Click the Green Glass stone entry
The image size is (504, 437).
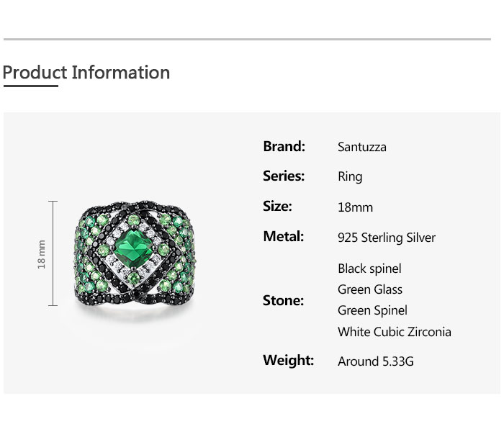[370, 289]
